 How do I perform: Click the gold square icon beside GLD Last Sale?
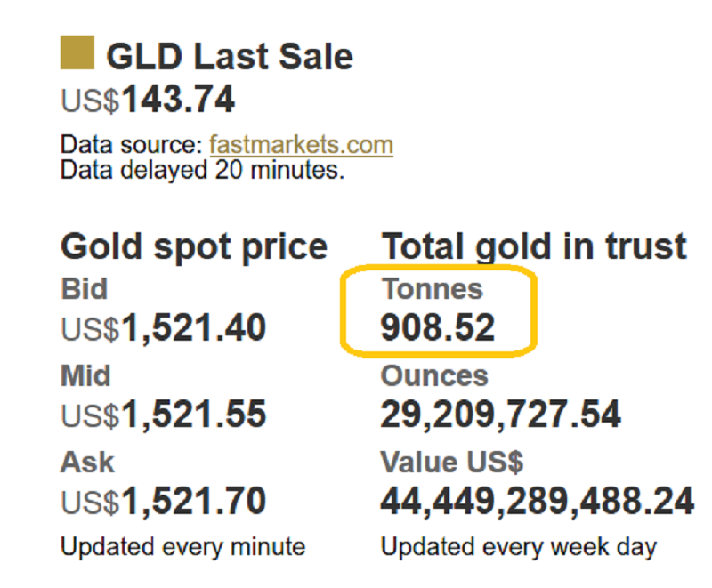(77, 53)
